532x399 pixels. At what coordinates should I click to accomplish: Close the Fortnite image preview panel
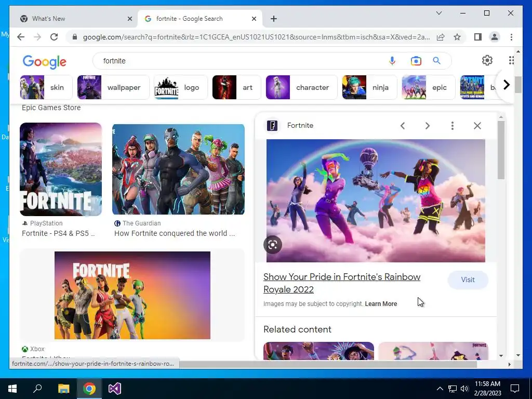(477, 126)
